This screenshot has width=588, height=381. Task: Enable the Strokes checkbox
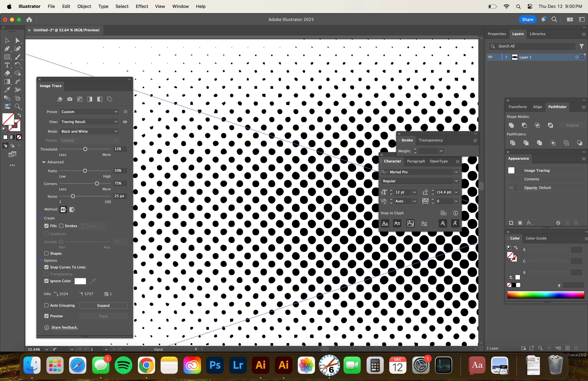coord(61,226)
